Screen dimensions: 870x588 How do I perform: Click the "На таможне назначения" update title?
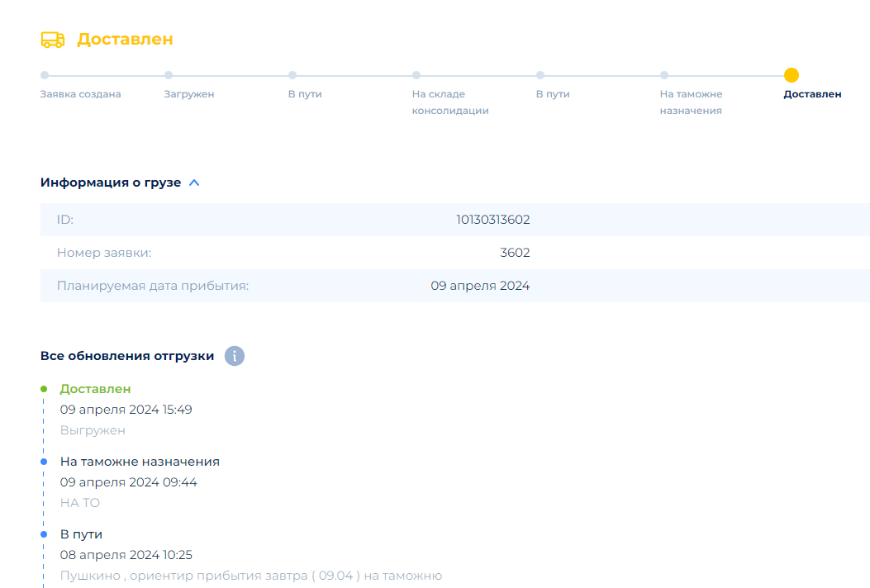point(140,462)
